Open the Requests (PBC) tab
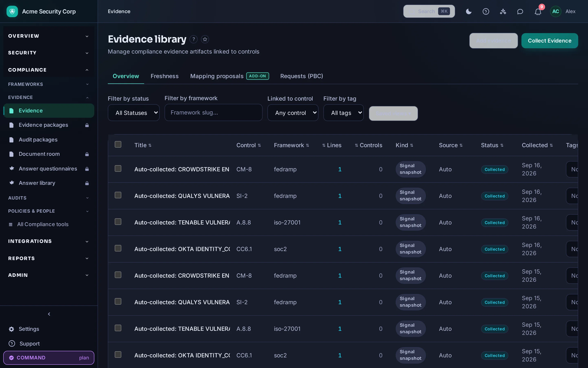 pyautogui.click(x=302, y=76)
